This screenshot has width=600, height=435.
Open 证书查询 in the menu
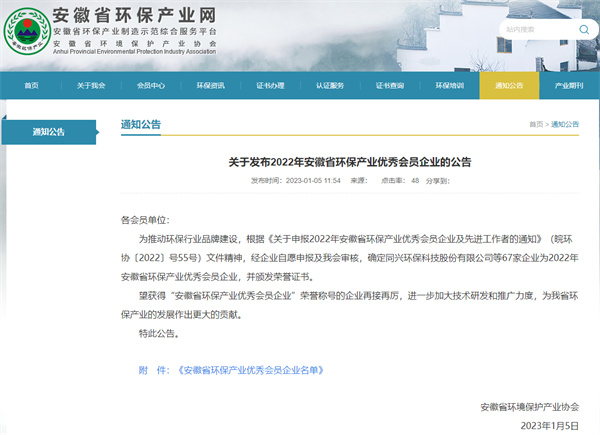coord(390,86)
